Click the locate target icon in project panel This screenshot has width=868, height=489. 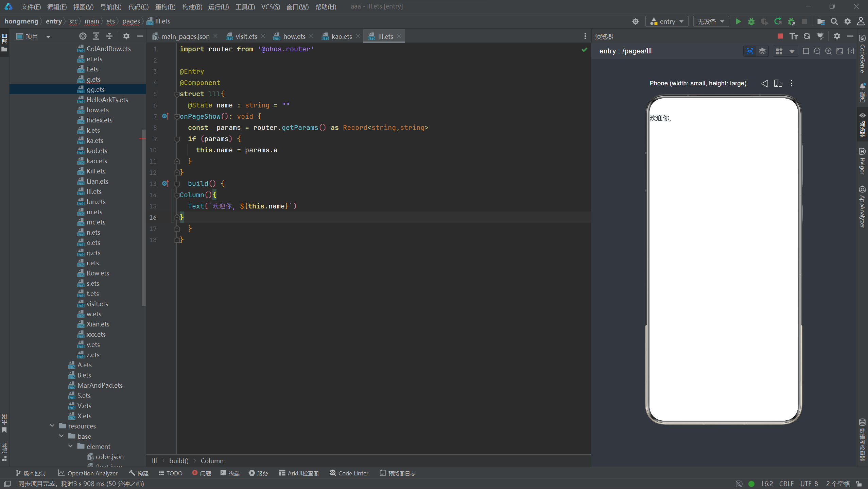pos(83,36)
